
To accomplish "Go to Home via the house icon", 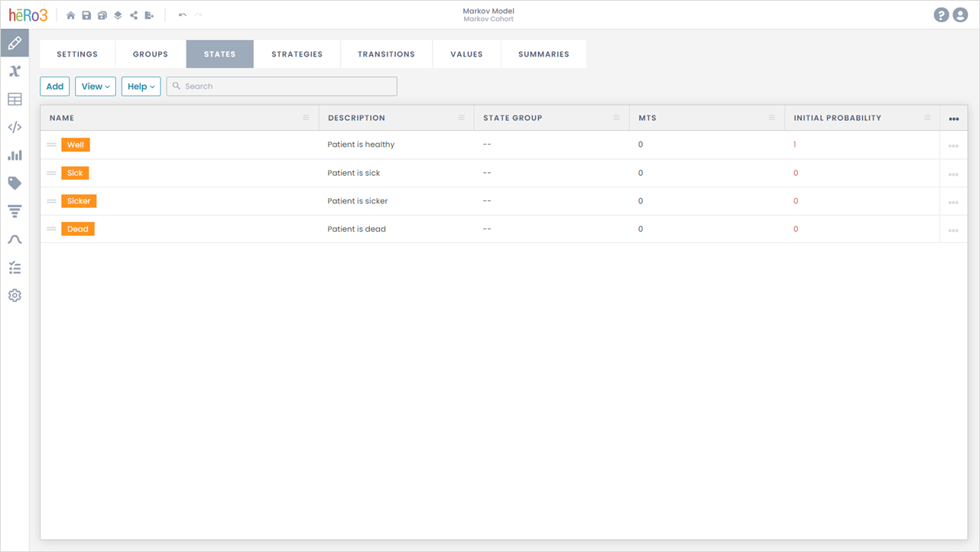I will [70, 15].
